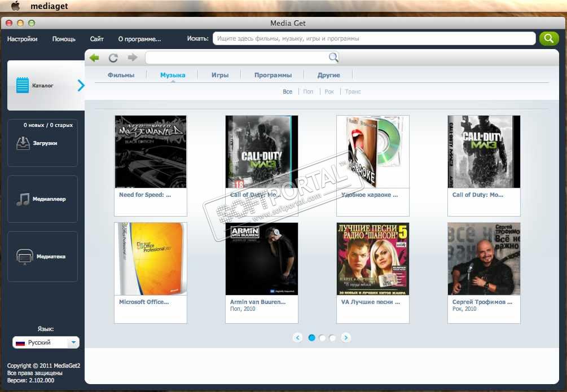Open the karaoke CD cover thumbnail

pos(373,152)
